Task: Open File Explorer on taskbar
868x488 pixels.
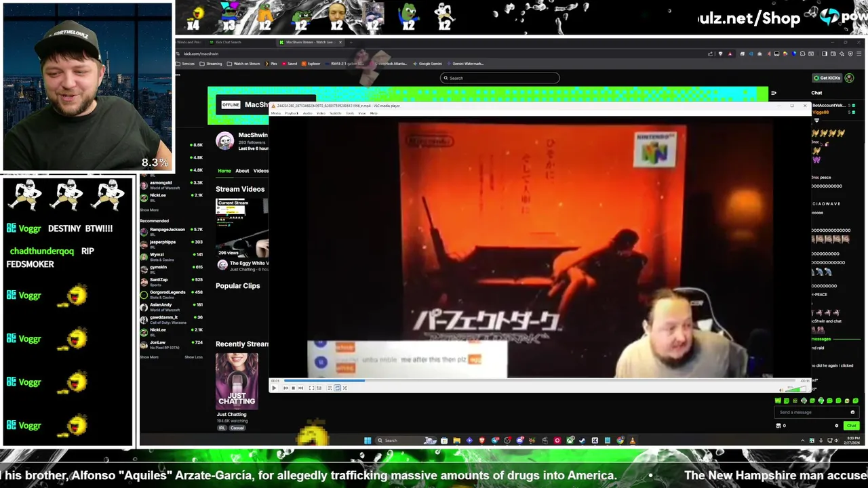Action: pyautogui.click(x=456, y=441)
